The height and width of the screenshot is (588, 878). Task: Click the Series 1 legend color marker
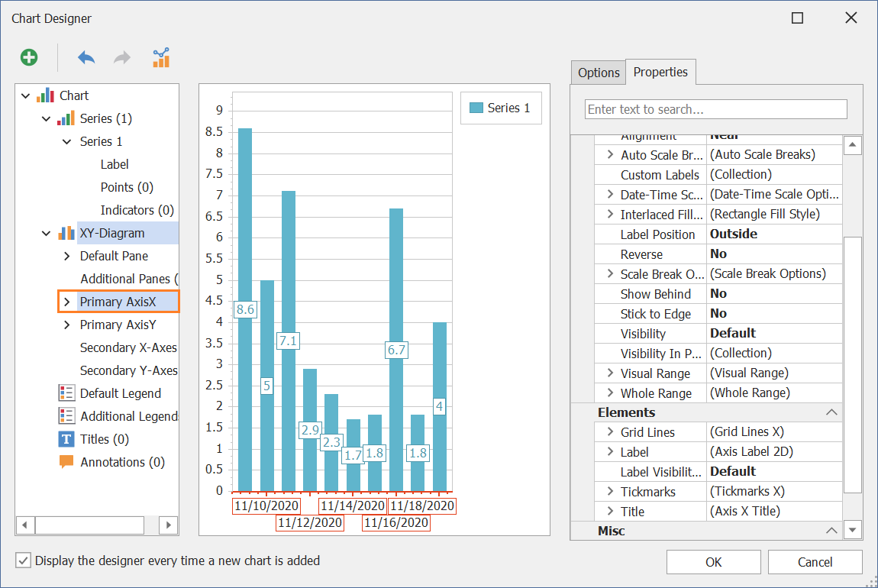pos(476,108)
